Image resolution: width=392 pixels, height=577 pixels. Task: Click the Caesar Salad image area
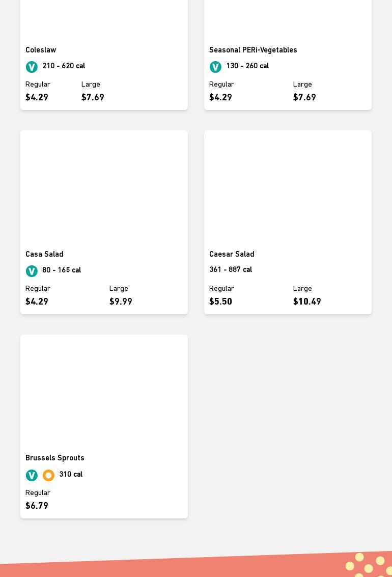(288, 187)
